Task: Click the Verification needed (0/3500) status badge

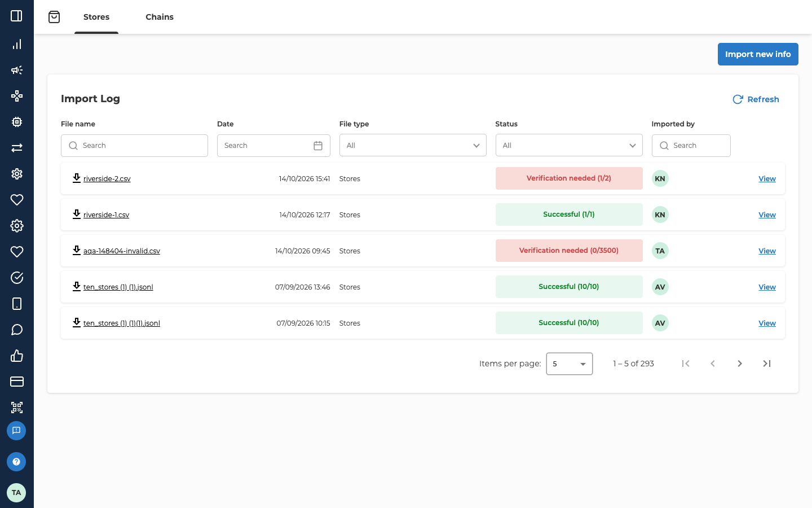Action: click(x=569, y=251)
